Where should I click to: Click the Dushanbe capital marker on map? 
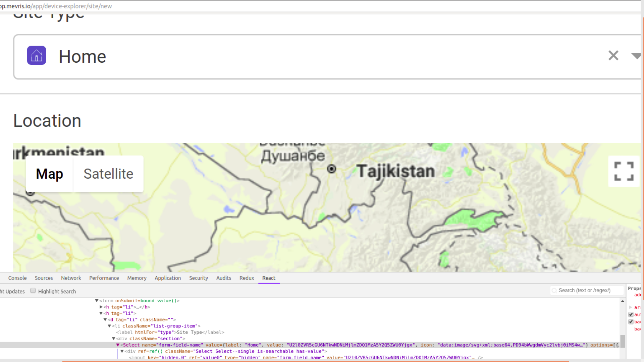point(331,169)
